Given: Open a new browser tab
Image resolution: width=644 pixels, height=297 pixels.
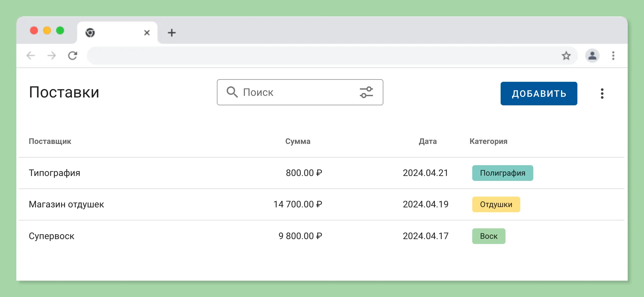Looking at the screenshot, I should (172, 33).
